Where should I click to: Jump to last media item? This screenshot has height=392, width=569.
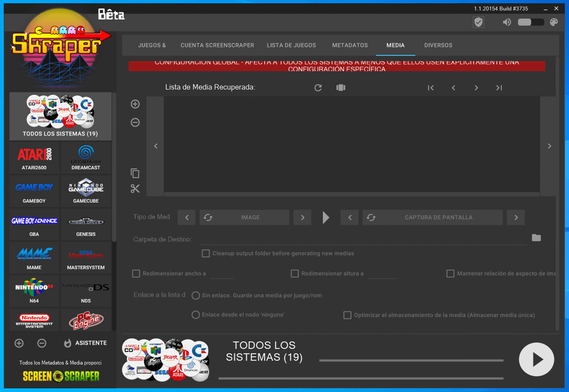point(499,88)
